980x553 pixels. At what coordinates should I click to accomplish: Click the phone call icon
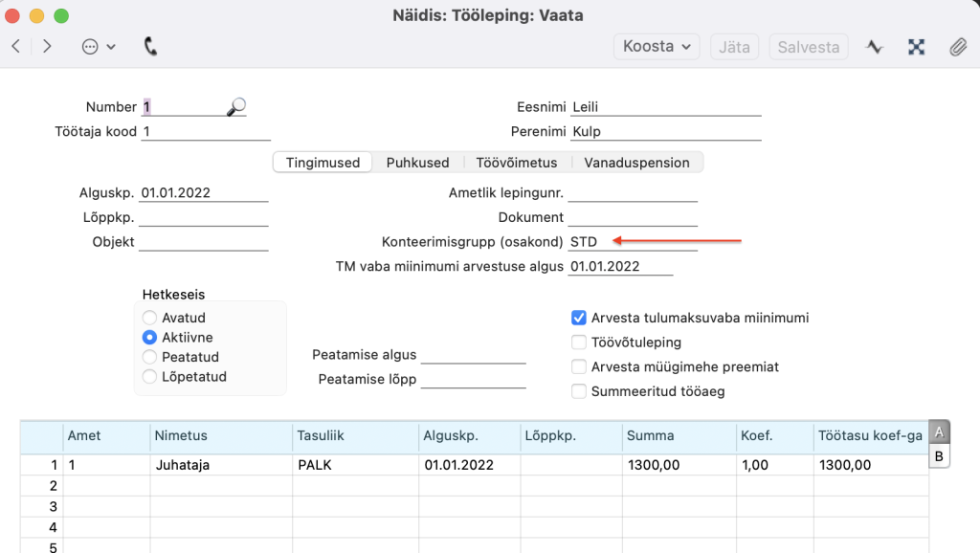tap(150, 46)
